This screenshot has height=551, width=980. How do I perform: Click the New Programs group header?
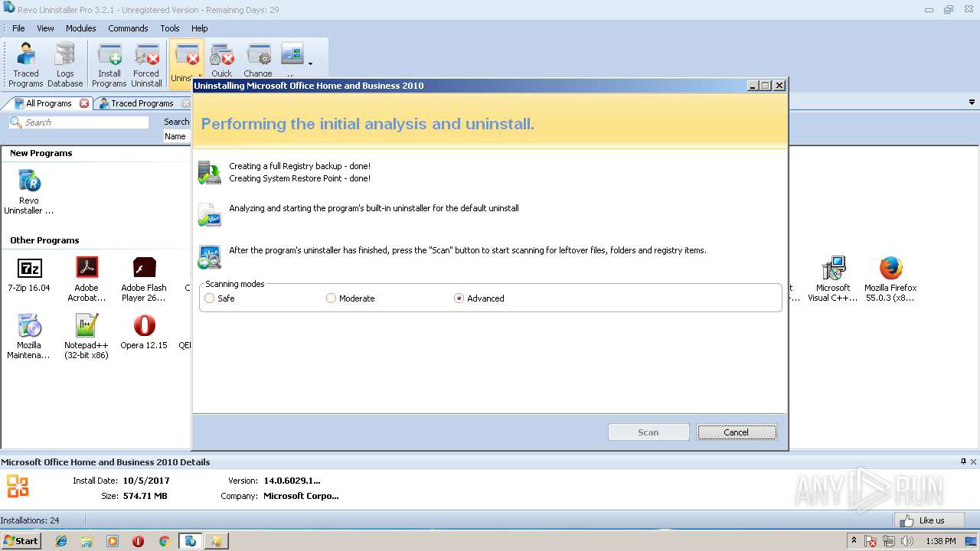(x=41, y=153)
